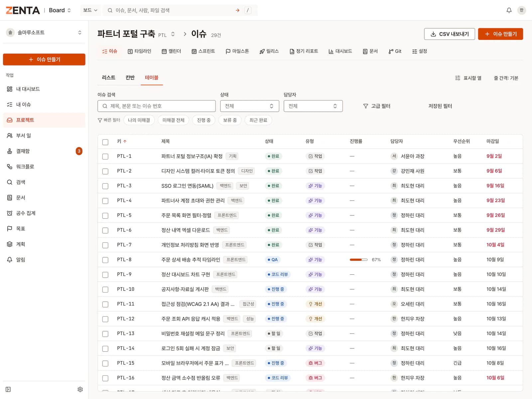Open the notifications bell icon
The image size is (532, 399).
pyautogui.click(x=509, y=10)
